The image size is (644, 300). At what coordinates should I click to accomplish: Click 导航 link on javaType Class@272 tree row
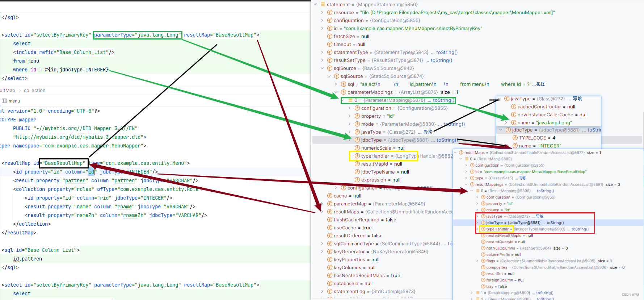(x=428, y=132)
